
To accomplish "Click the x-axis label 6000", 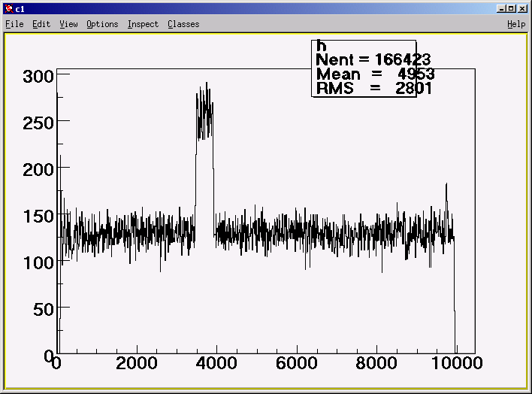I will [297, 363].
